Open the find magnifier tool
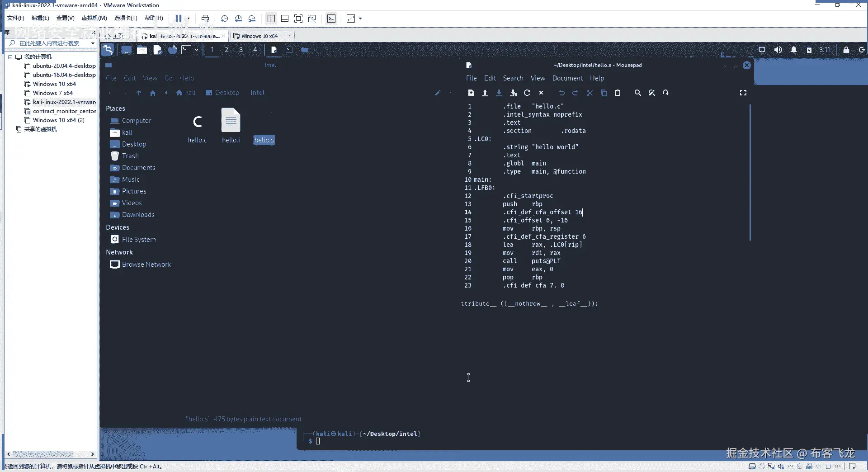The image size is (868, 472). (637, 93)
